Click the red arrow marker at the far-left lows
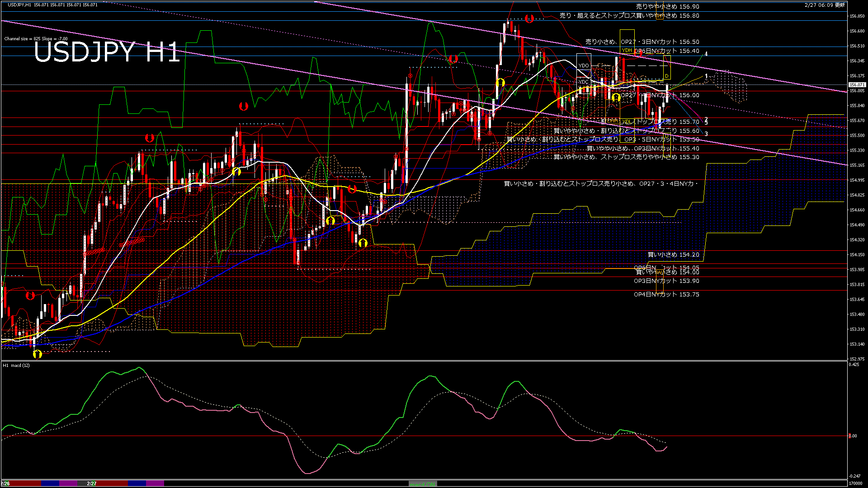Screen dimensions: 868x488 coord(30,296)
